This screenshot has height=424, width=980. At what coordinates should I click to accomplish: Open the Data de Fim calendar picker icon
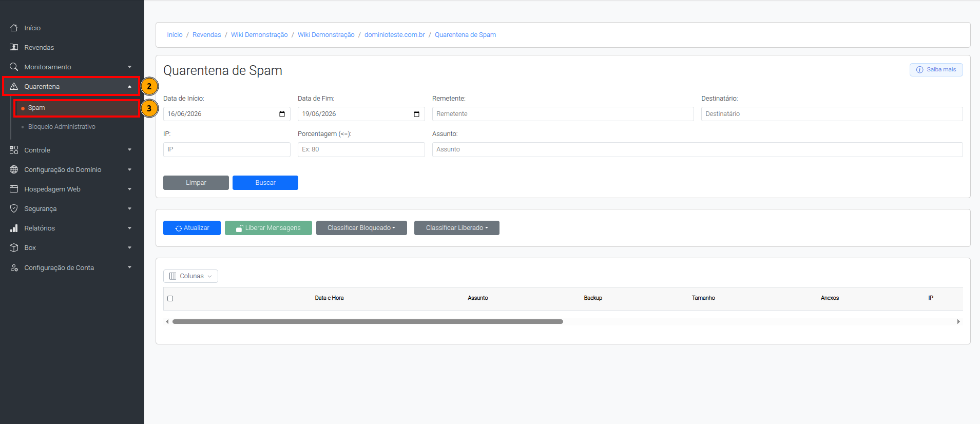click(416, 114)
